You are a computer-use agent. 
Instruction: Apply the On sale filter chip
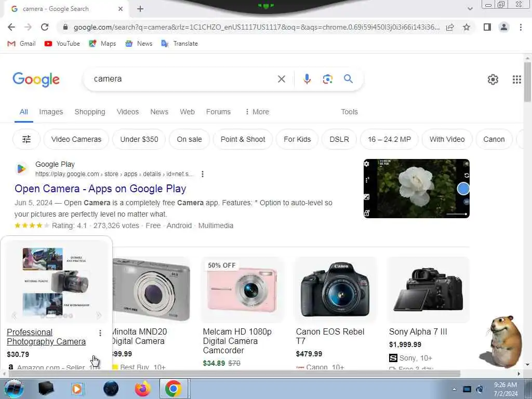tap(189, 139)
